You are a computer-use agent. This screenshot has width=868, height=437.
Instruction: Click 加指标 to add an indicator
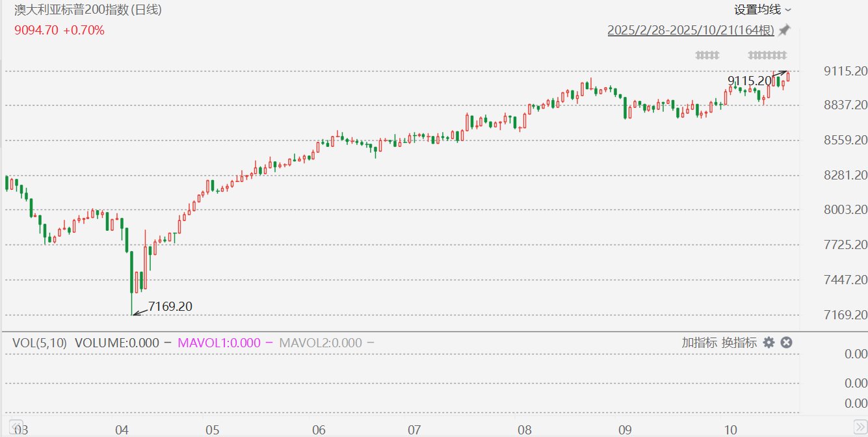[x=700, y=342]
